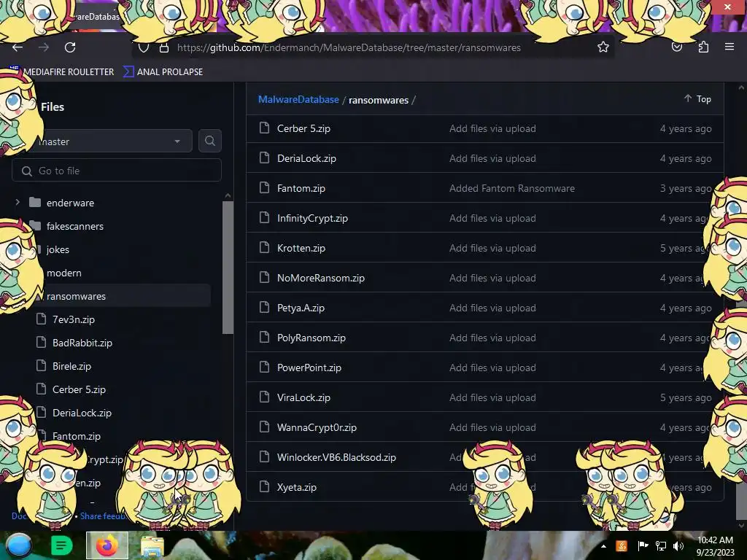
Task: Open Cerber 5.zip in sidebar tree
Action: (x=79, y=389)
